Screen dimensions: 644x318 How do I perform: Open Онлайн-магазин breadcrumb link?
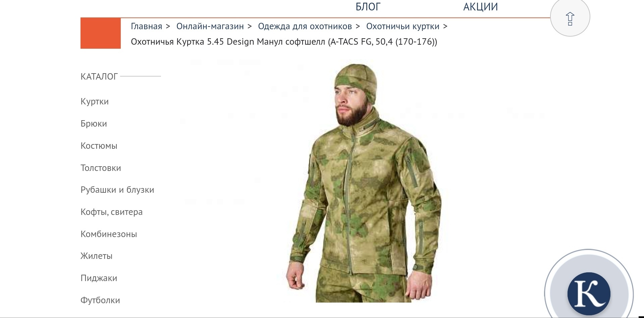210,26
